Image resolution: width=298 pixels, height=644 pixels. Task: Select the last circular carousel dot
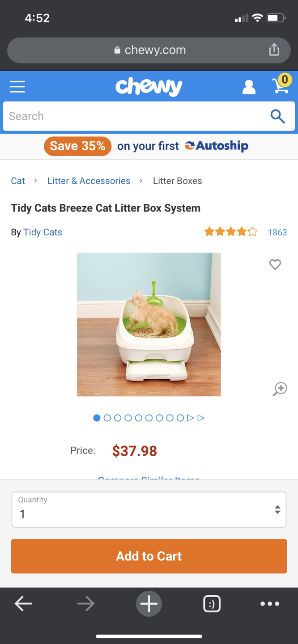click(180, 418)
